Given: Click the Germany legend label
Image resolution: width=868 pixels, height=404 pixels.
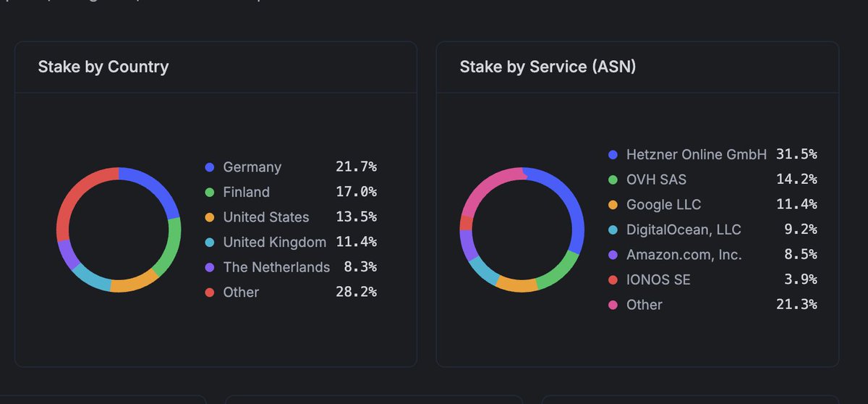Looking at the screenshot, I should coord(252,167).
